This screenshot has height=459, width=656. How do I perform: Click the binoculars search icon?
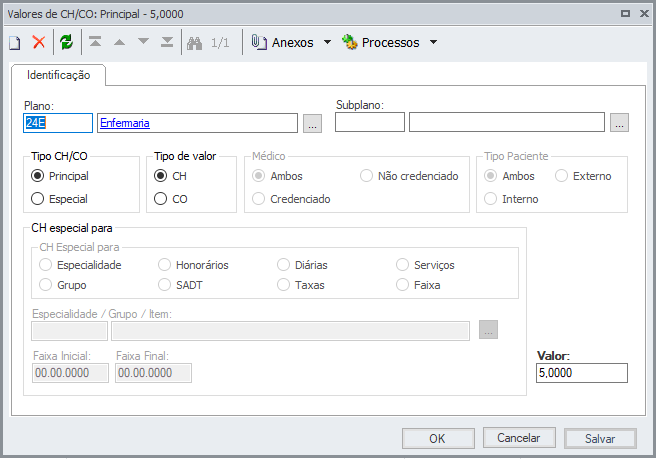[194, 43]
